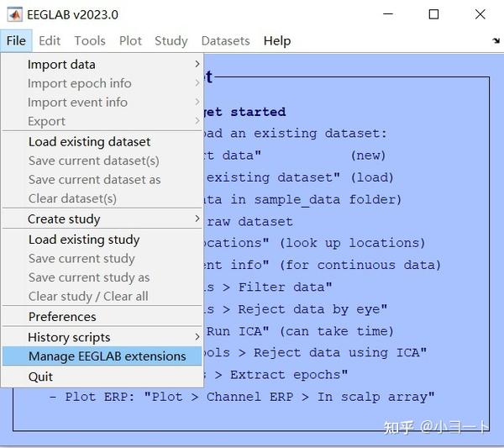The width and height of the screenshot is (504, 448).
Task: Choose Load existing dataset
Action: [89, 141]
